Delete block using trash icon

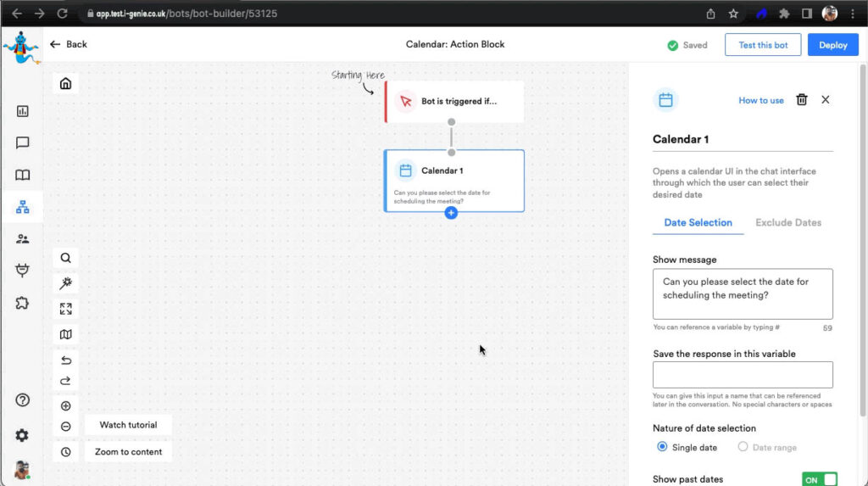click(x=801, y=100)
